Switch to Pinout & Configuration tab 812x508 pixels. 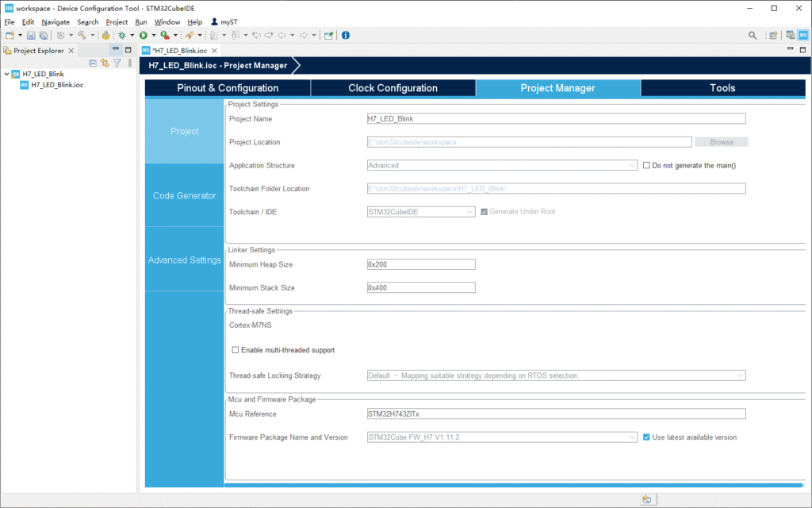pyautogui.click(x=228, y=88)
